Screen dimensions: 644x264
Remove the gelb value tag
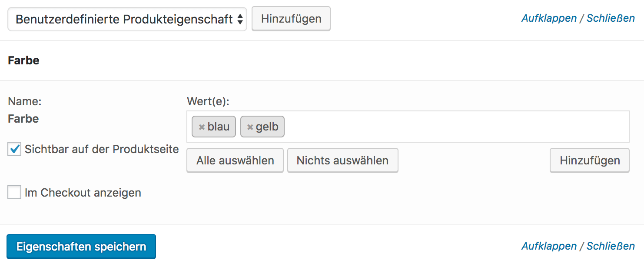pyautogui.click(x=250, y=127)
